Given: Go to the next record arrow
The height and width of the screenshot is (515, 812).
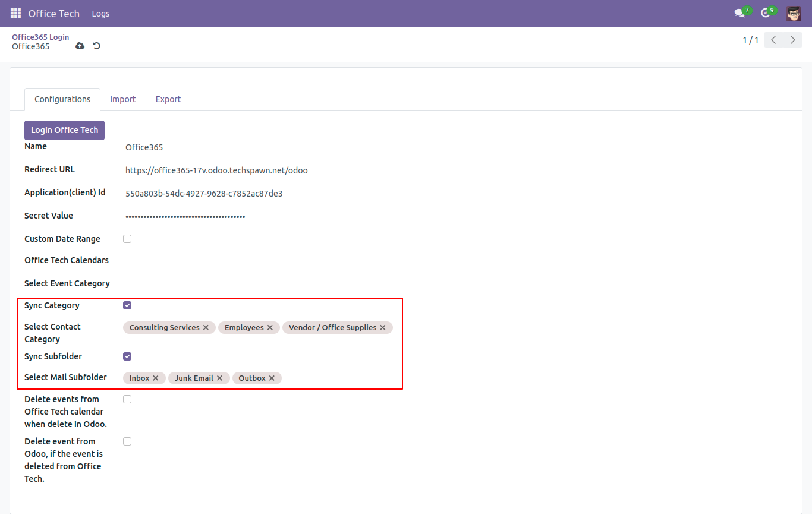Looking at the screenshot, I should [792, 40].
